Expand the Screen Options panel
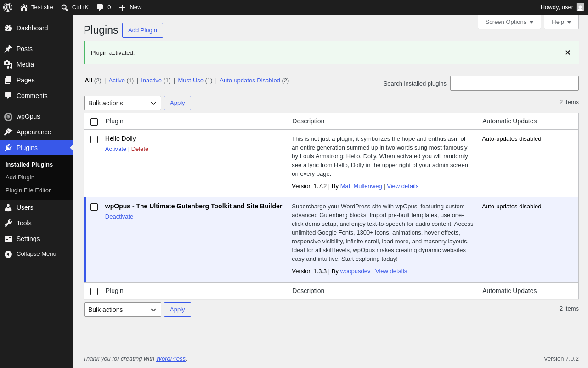The width and height of the screenshot is (588, 368). [x=509, y=22]
